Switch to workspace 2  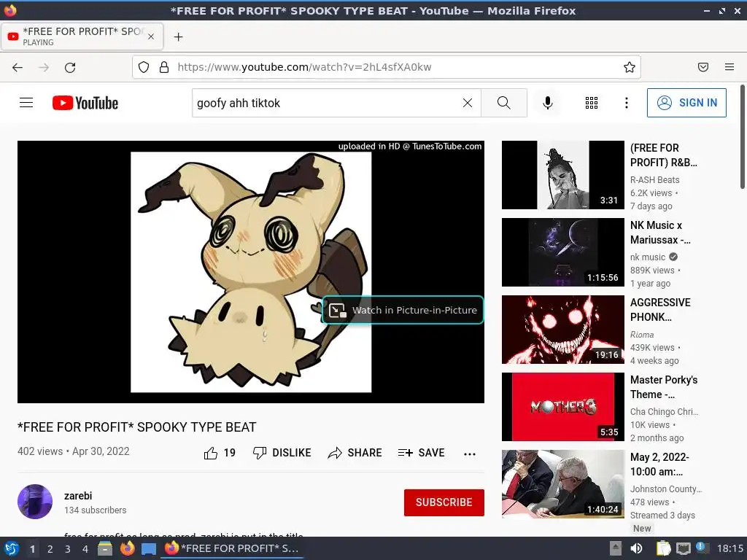point(50,549)
